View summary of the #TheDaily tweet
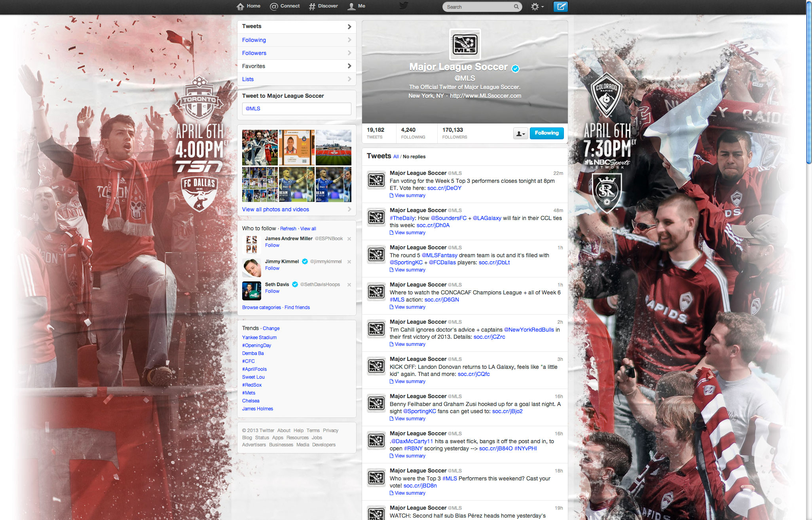Screen dimensions: 812x520 click(408, 233)
